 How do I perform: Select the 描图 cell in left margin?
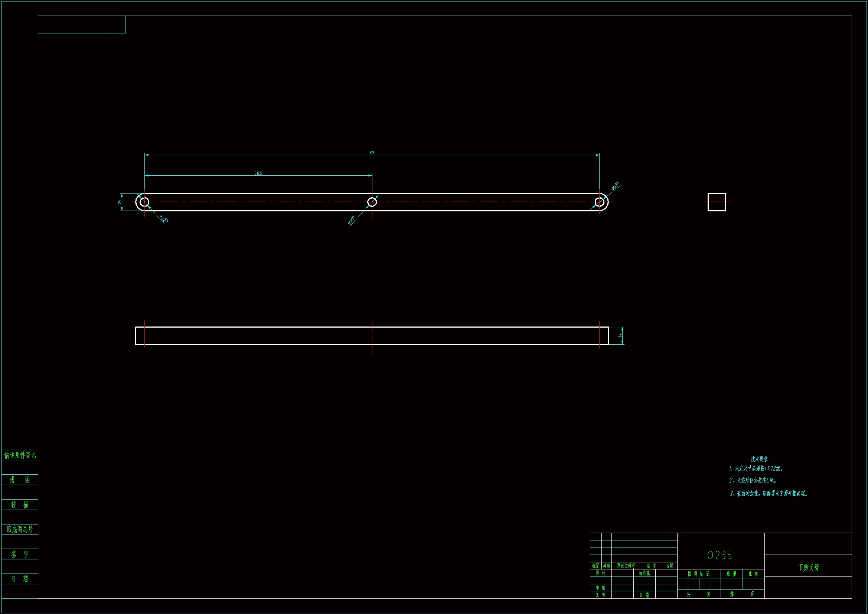[x=20, y=480]
